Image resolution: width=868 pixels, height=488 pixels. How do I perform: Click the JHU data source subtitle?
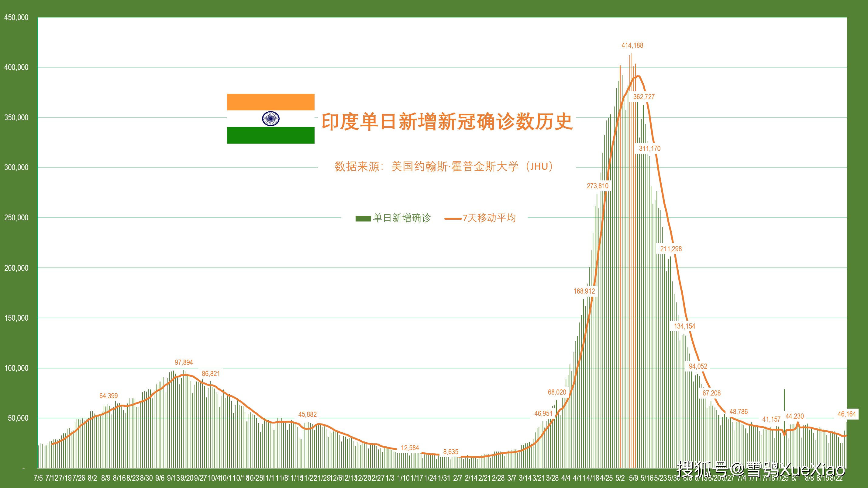click(x=443, y=167)
